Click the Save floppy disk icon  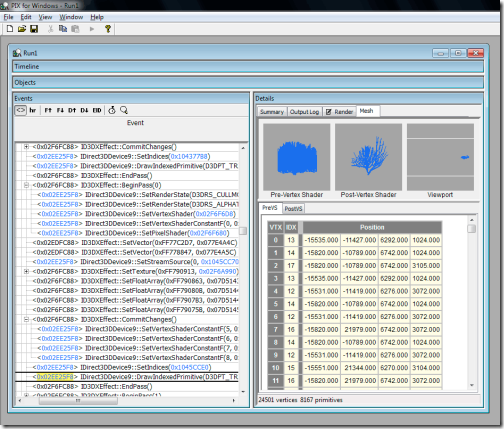click(x=34, y=29)
